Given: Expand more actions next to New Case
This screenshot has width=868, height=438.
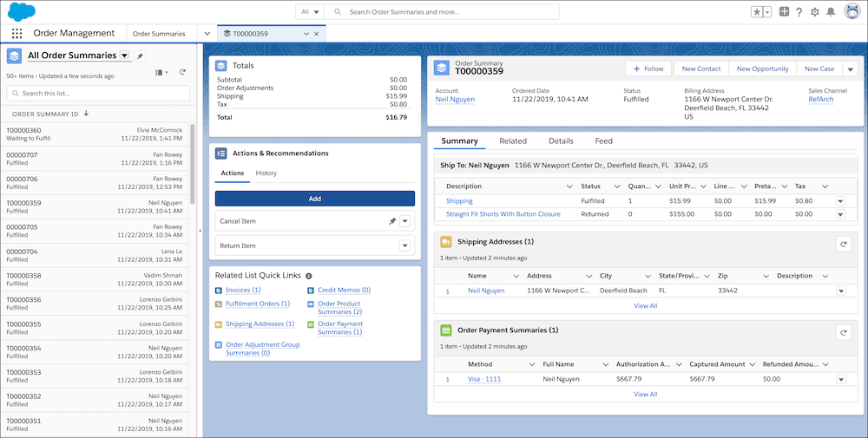Looking at the screenshot, I should [850, 69].
